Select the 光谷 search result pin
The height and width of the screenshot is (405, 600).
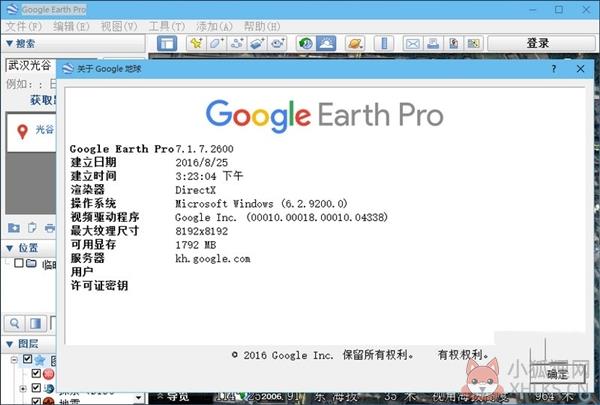(x=23, y=132)
